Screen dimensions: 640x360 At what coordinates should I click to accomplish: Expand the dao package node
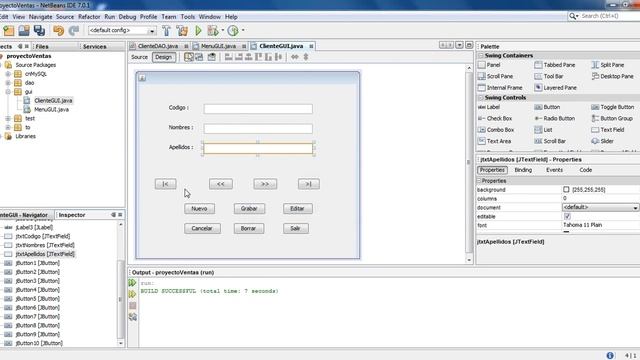[x=8, y=83]
